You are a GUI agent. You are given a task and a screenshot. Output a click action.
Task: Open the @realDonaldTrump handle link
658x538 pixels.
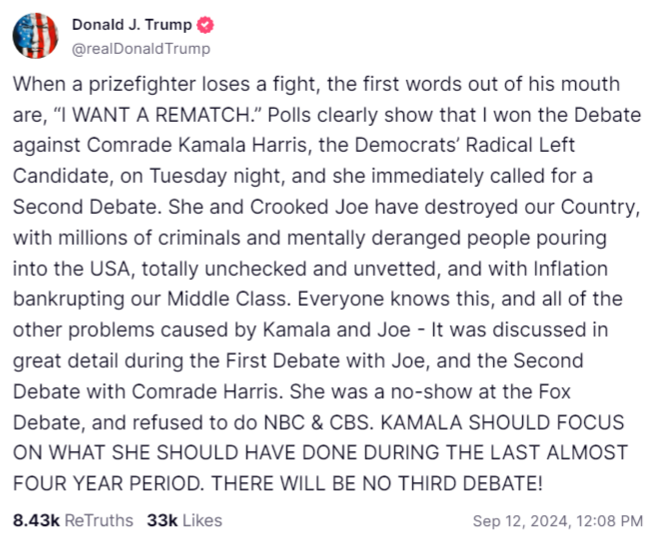coord(140,48)
